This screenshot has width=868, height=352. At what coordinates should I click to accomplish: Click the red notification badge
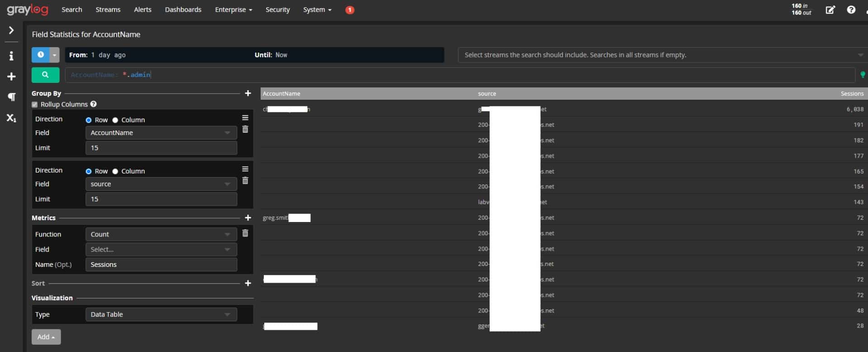tap(350, 10)
